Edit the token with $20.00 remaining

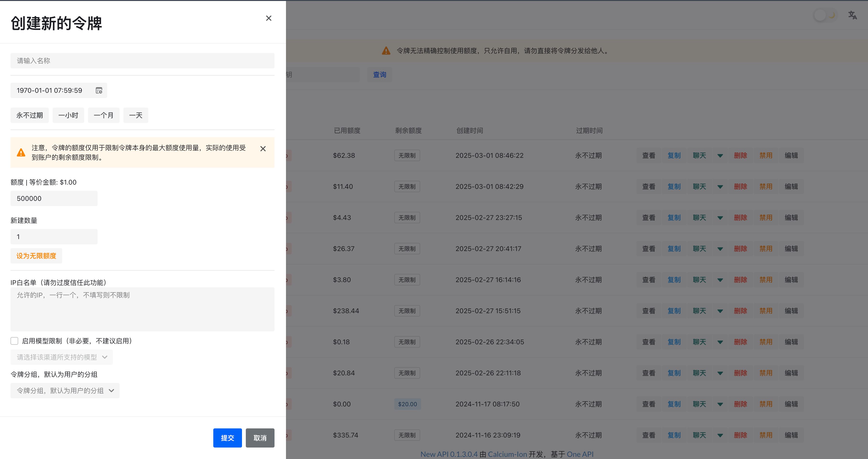tap(791, 404)
